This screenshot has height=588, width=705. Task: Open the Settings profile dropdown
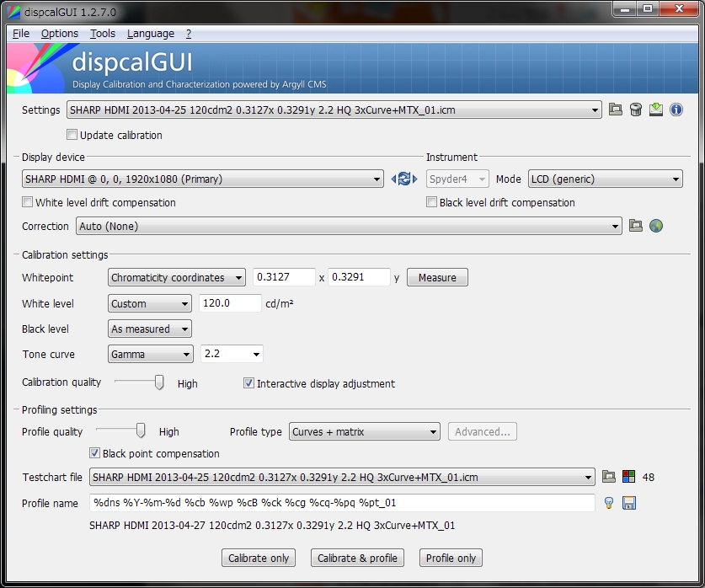(334, 110)
